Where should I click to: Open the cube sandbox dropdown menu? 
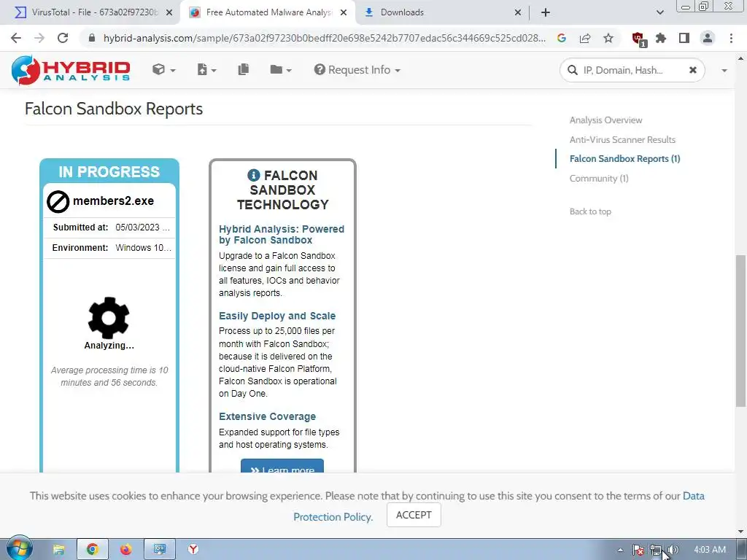click(x=163, y=70)
